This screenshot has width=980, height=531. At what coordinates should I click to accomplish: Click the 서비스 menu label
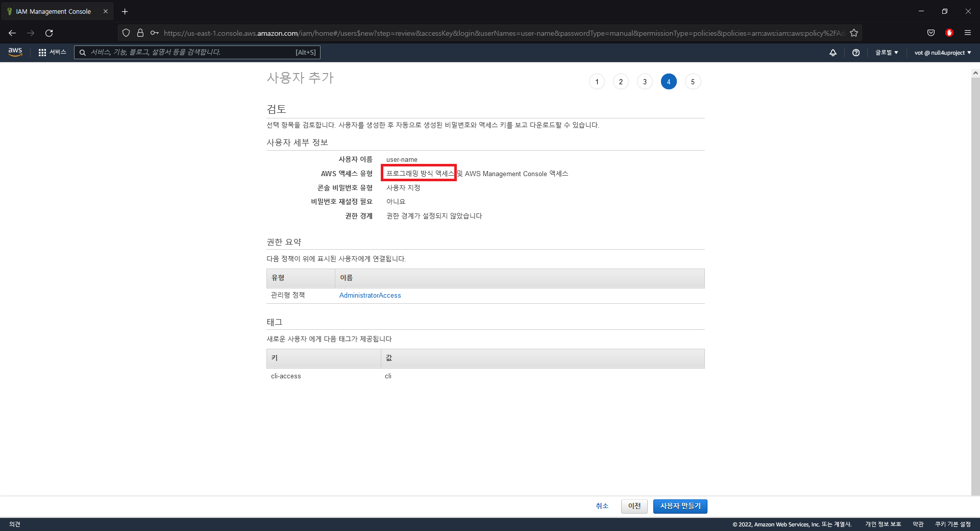(58, 52)
